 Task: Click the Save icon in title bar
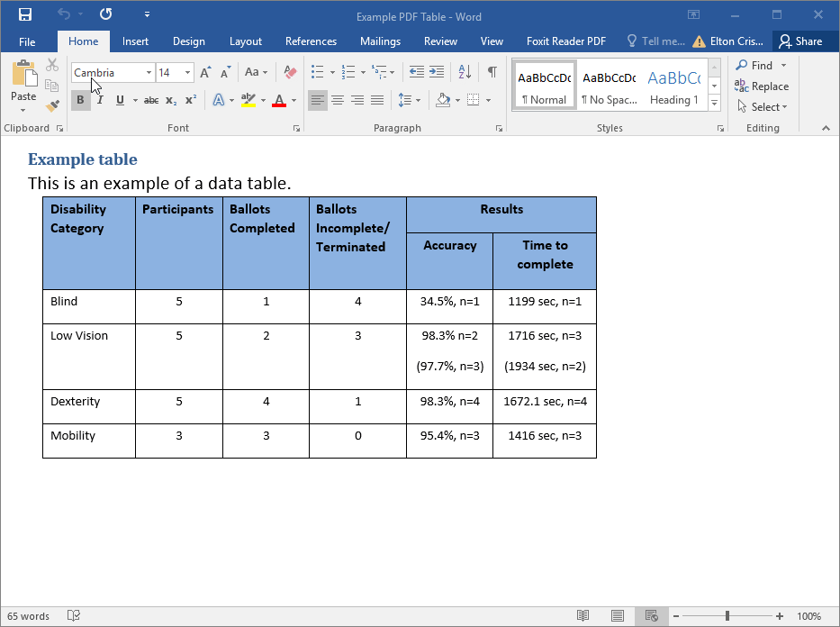click(25, 15)
